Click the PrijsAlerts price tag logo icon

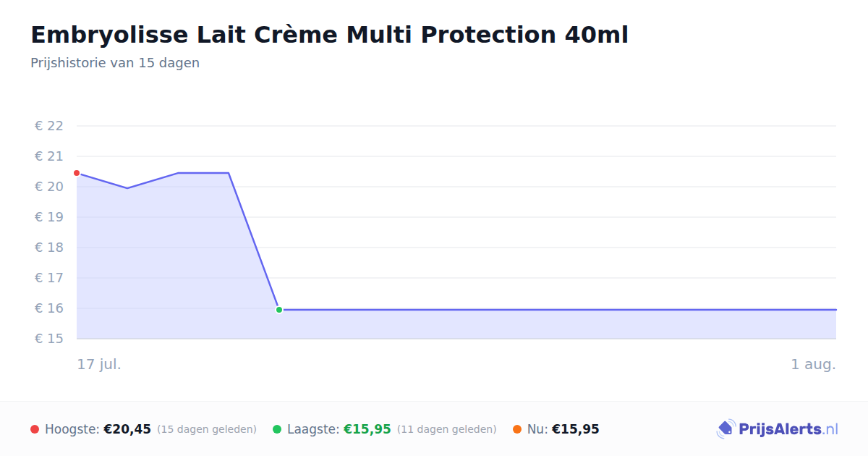726,429
